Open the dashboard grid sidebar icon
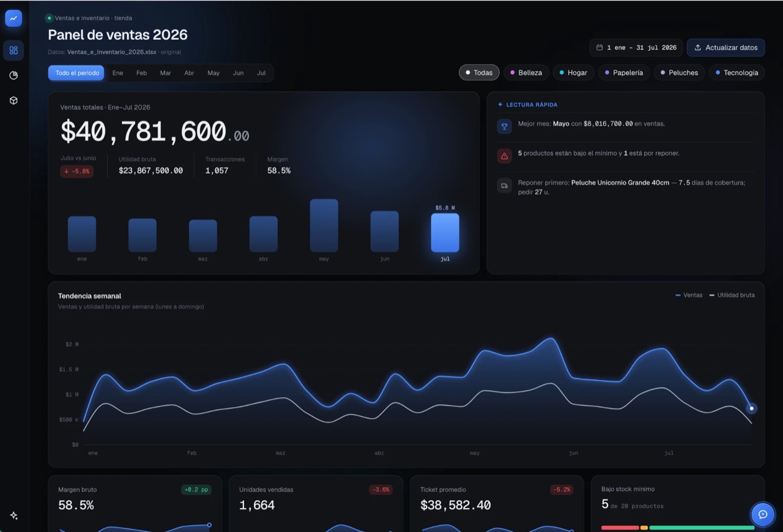Viewport: 783px width, 532px height. pyautogui.click(x=13, y=50)
